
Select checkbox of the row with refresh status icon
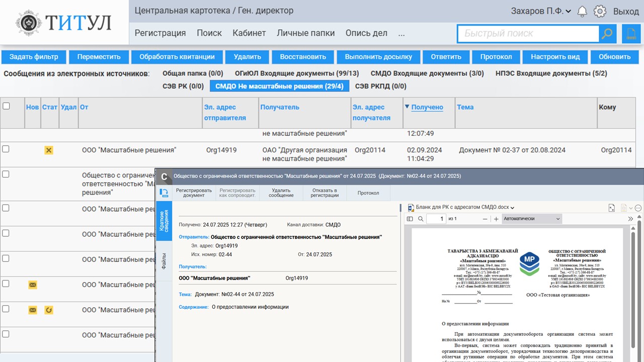(6, 309)
